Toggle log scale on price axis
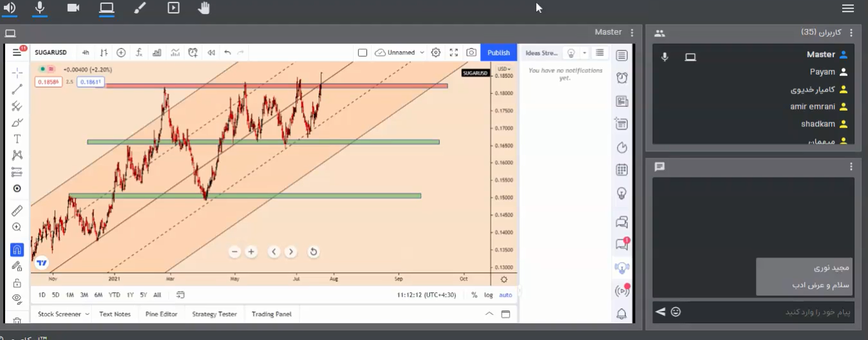The image size is (868, 340). pos(489,295)
